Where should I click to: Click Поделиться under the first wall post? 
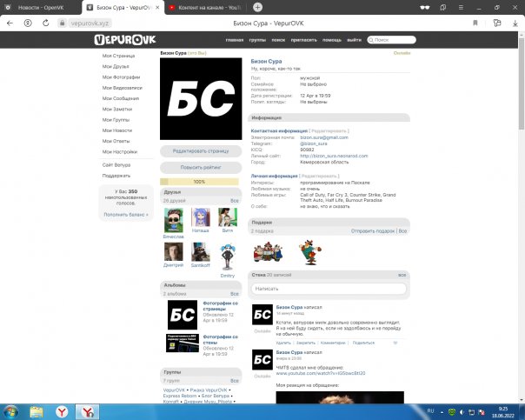tap(363, 343)
